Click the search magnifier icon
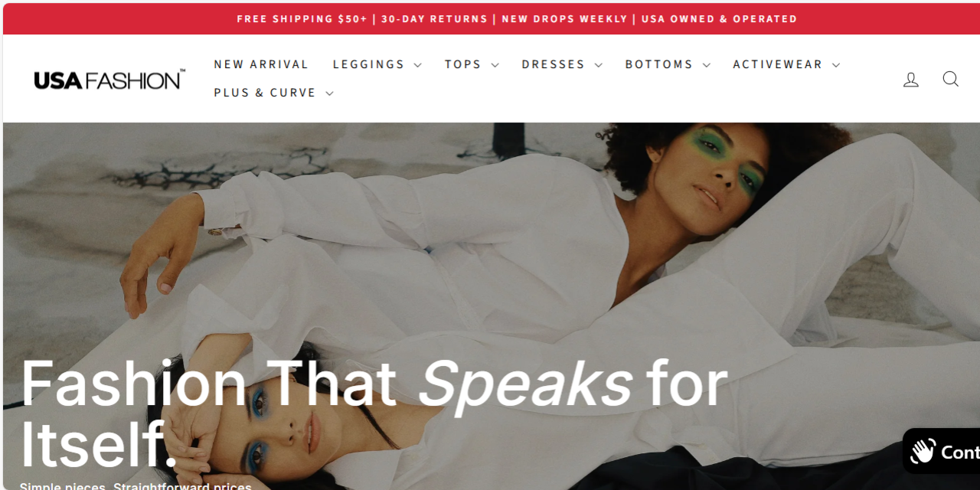 point(950,79)
